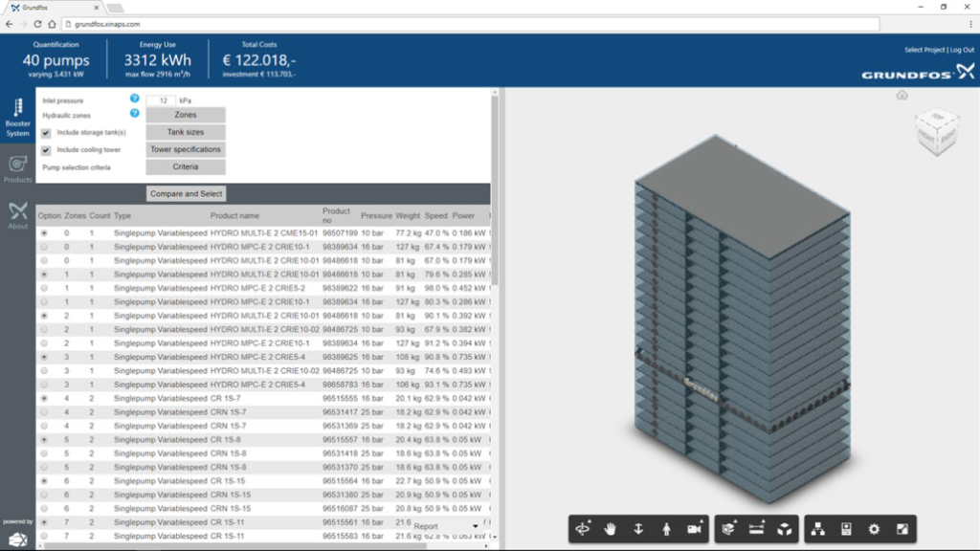Click the € 122.018,- total costs value

(x=259, y=60)
